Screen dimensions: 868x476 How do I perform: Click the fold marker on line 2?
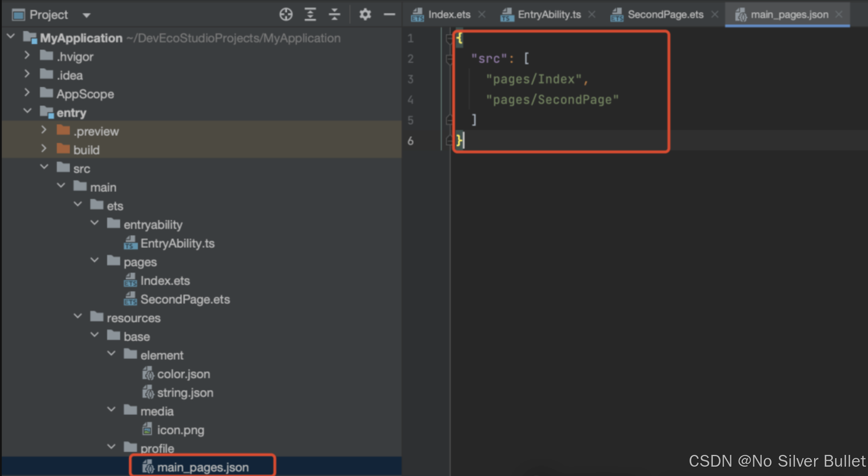[449, 60]
